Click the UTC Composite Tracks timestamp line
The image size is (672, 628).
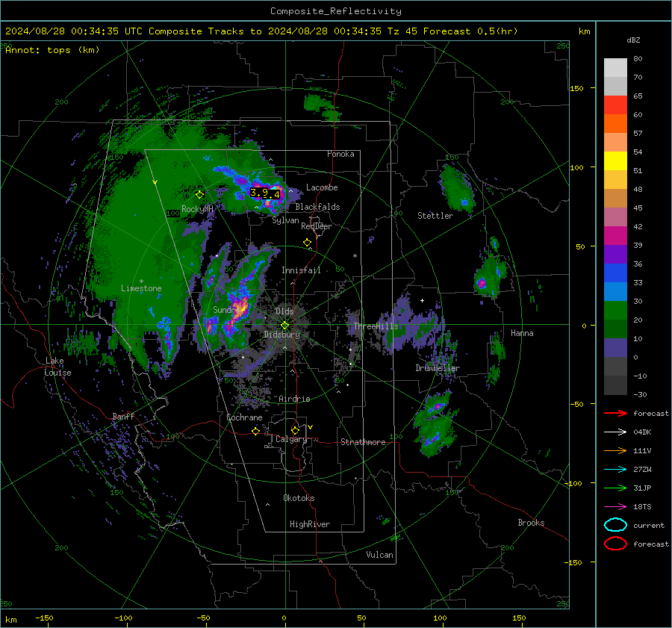tap(261, 31)
